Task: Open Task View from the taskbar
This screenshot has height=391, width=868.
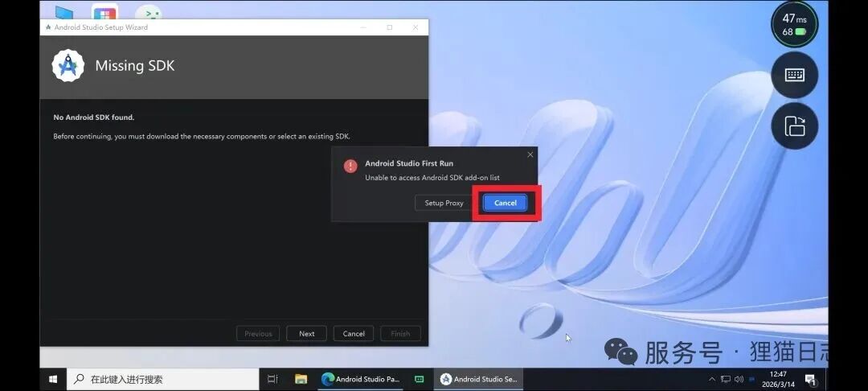Action: pos(272,380)
